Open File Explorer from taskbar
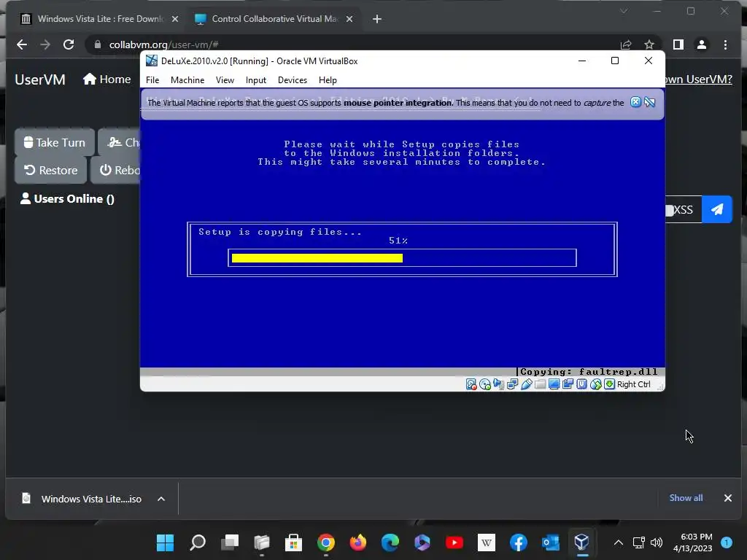This screenshot has height=560, width=747. tap(262, 542)
